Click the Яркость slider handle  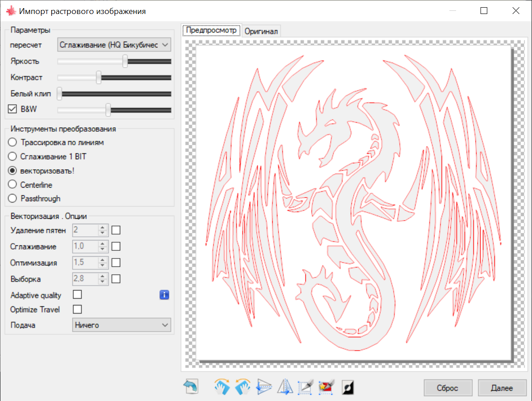(x=125, y=61)
